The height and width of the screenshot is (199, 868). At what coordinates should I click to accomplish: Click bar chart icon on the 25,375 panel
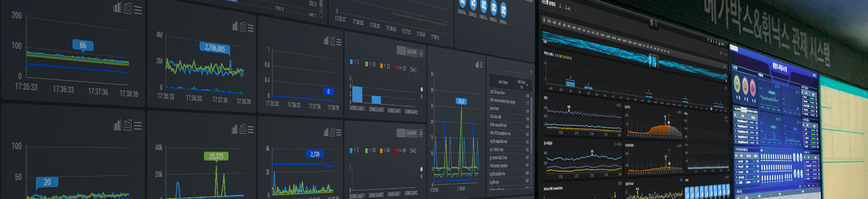tap(235, 129)
